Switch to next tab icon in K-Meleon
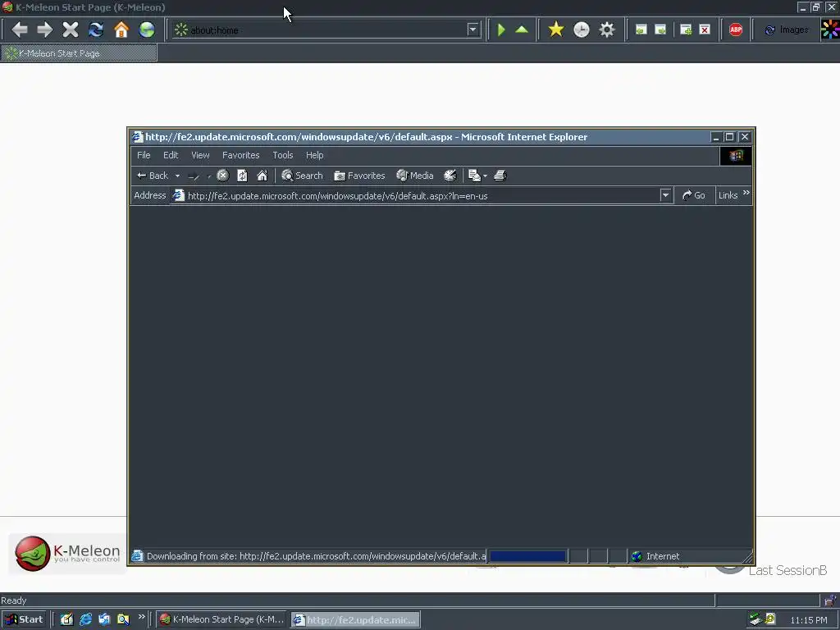The image size is (840, 630). [x=660, y=30]
